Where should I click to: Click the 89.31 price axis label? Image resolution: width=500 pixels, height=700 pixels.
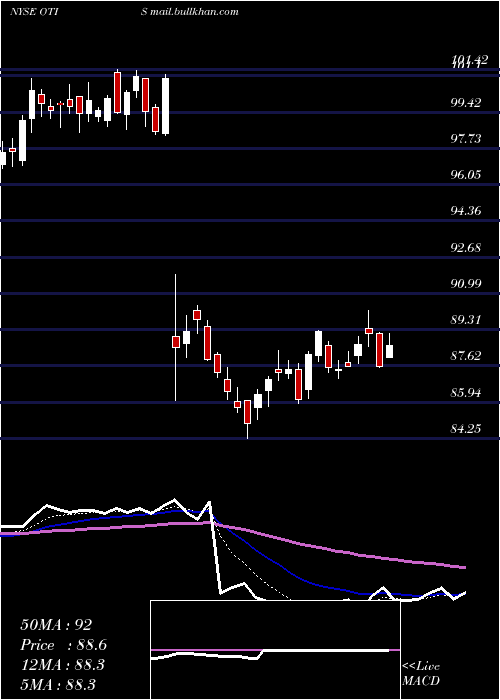point(466,320)
